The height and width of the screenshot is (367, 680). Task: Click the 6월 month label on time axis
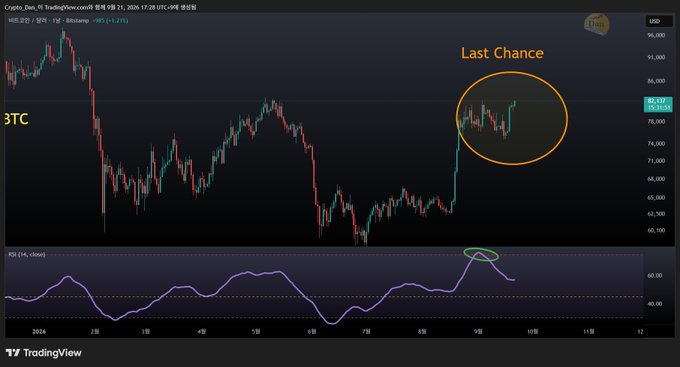[312, 331]
